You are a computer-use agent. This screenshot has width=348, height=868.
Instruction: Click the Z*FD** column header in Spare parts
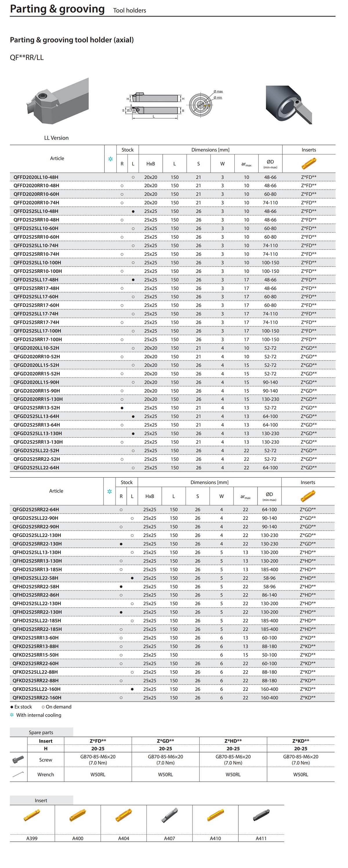pos(98,741)
